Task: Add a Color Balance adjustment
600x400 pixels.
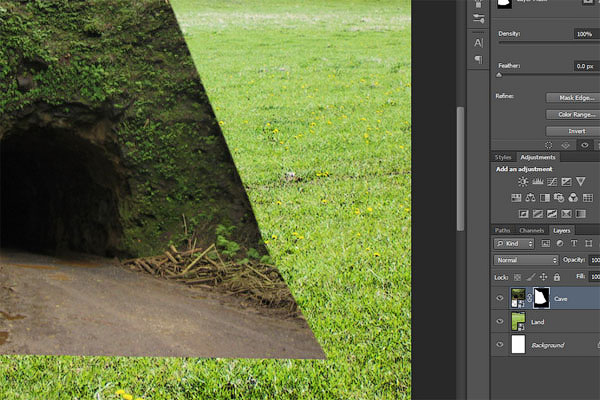Action: 530,198
